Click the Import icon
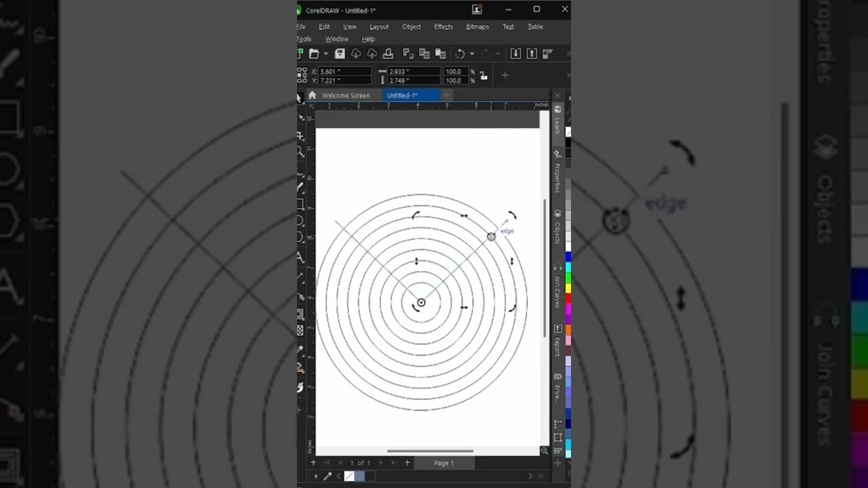This screenshot has width=868, height=488. [515, 54]
